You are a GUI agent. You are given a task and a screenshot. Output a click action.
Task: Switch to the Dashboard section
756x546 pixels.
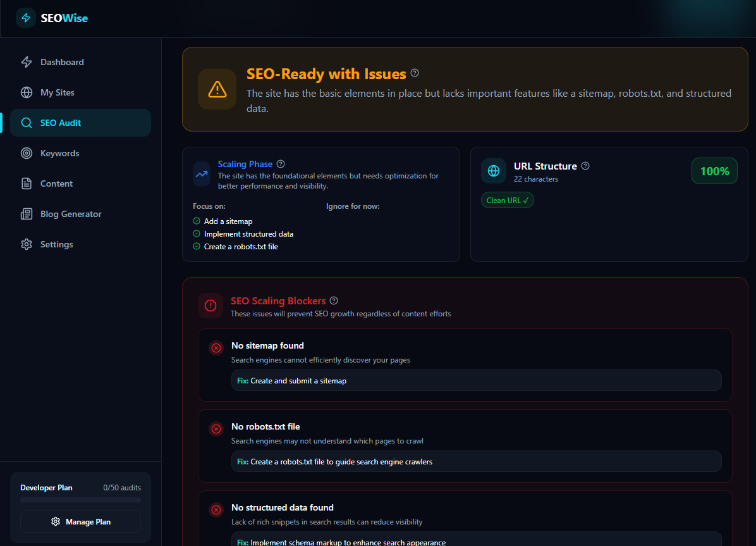coord(27,61)
